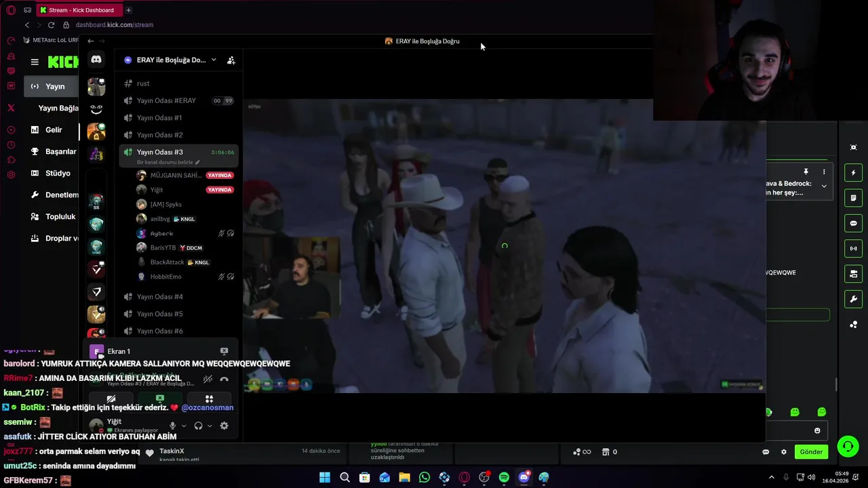
Task: Open Başarılar in Kick sidebar
Action: [53, 151]
